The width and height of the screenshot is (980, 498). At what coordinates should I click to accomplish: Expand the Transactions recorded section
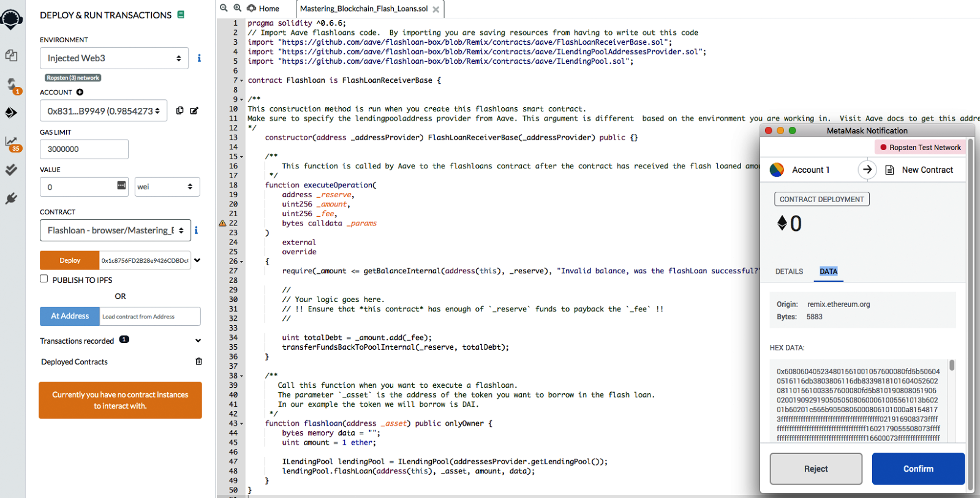(x=198, y=341)
